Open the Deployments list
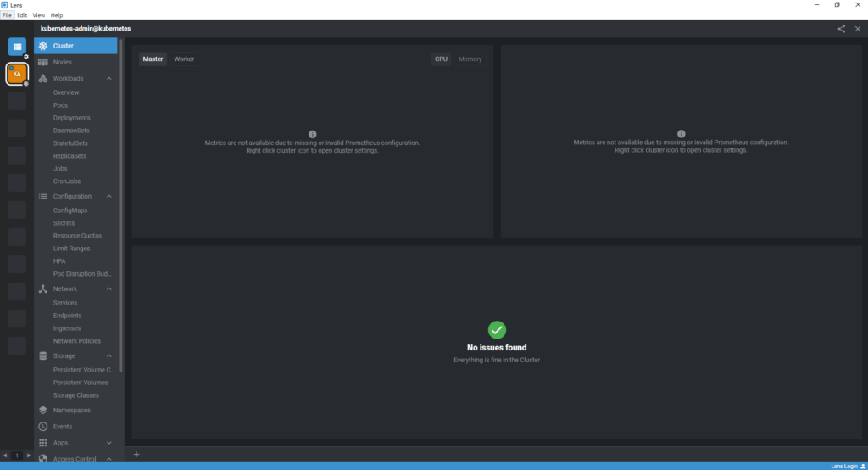 click(71, 118)
